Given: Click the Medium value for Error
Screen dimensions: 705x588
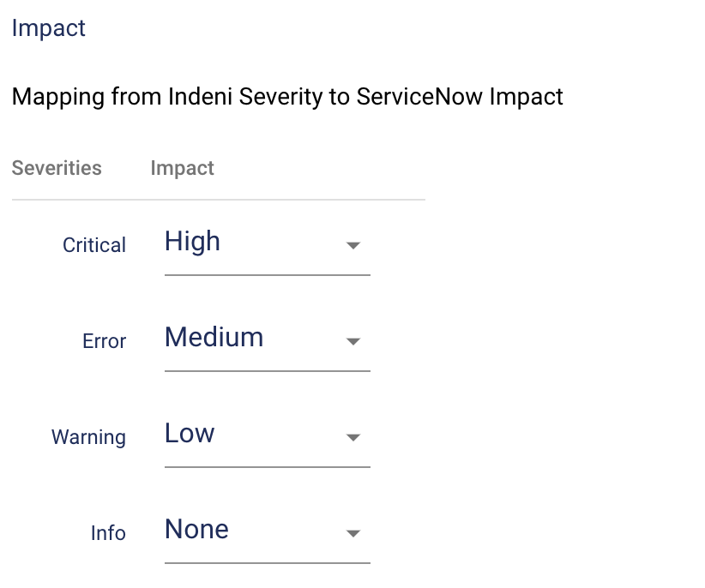Looking at the screenshot, I should pyautogui.click(x=214, y=338).
